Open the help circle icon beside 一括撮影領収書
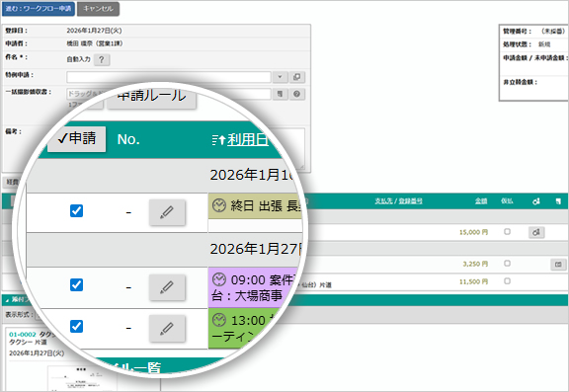Viewport: 569px width, 392px height. (x=296, y=94)
